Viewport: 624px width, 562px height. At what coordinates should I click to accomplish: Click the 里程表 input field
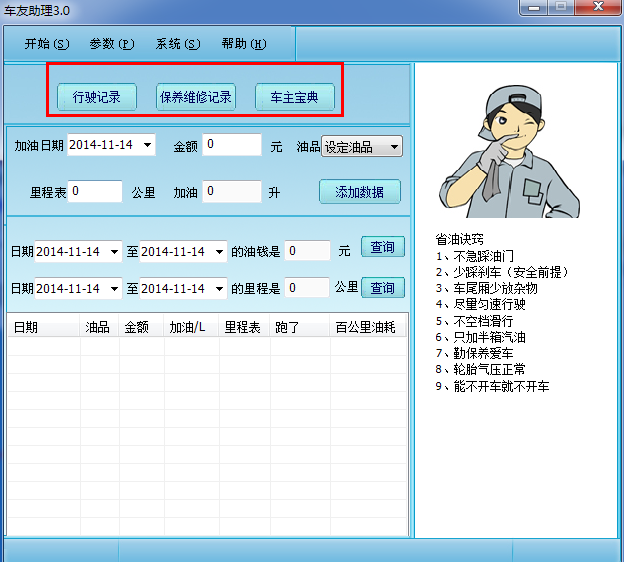click(95, 191)
